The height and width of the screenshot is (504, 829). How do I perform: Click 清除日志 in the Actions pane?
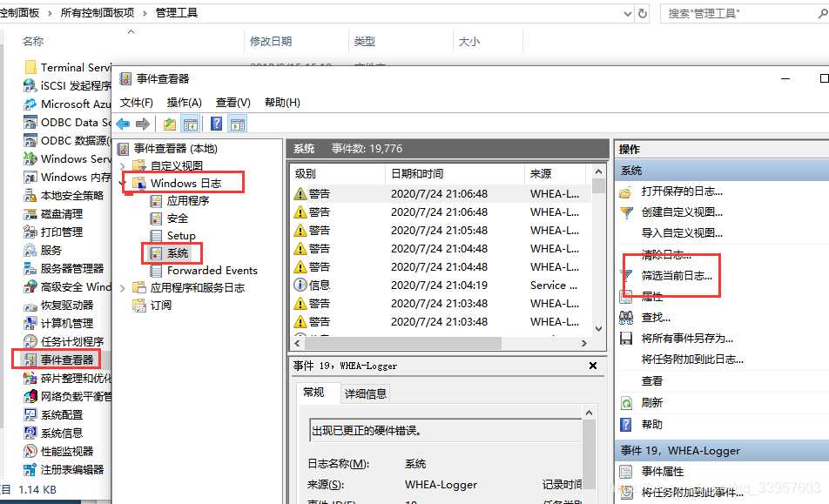(x=664, y=253)
